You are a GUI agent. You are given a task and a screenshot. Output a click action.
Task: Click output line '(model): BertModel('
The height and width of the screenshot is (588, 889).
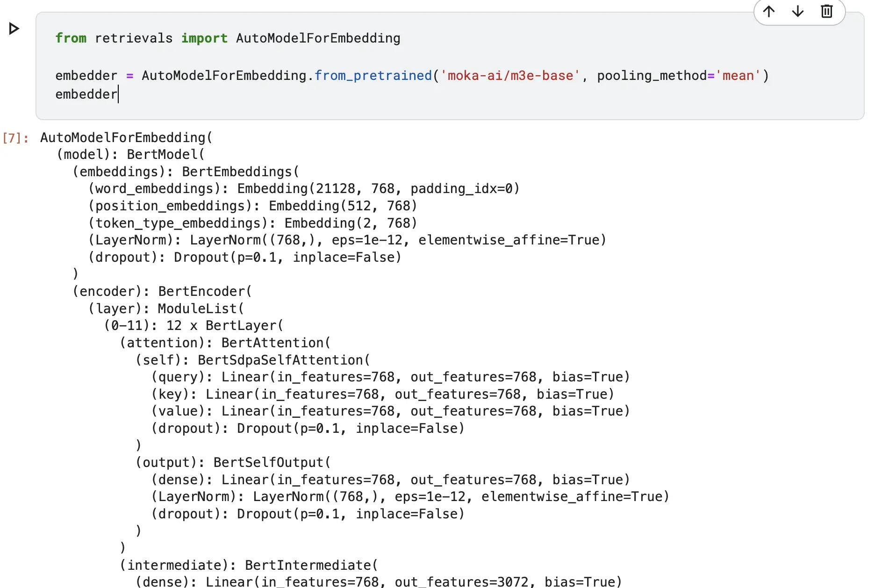pos(130,155)
